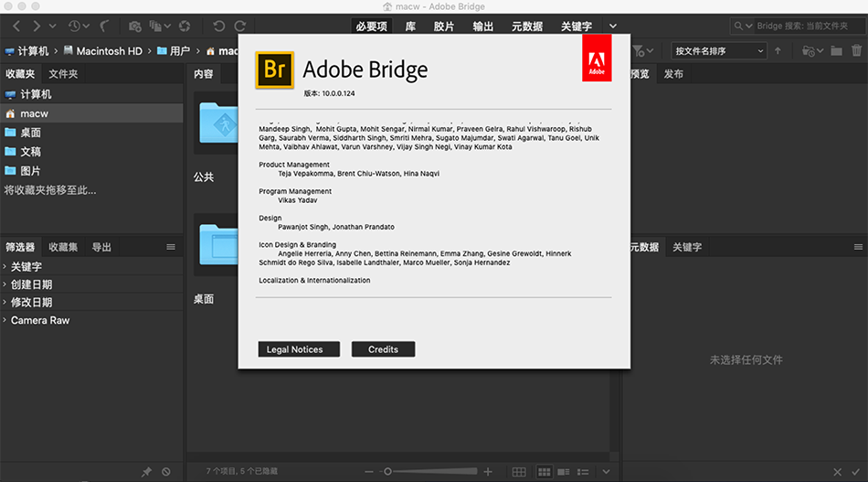Switch to the 输出 workspace

(x=482, y=26)
